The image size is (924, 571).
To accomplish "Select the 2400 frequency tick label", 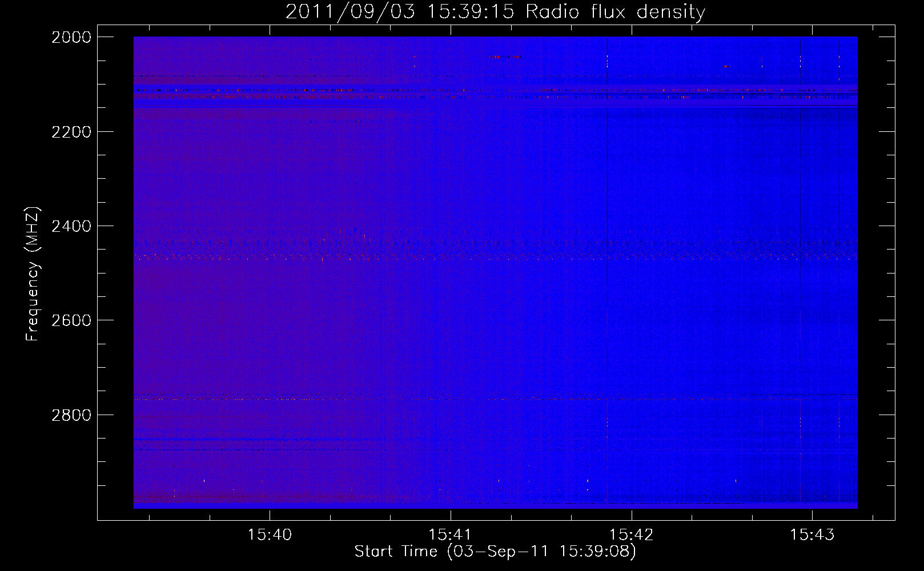I will pos(71,226).
